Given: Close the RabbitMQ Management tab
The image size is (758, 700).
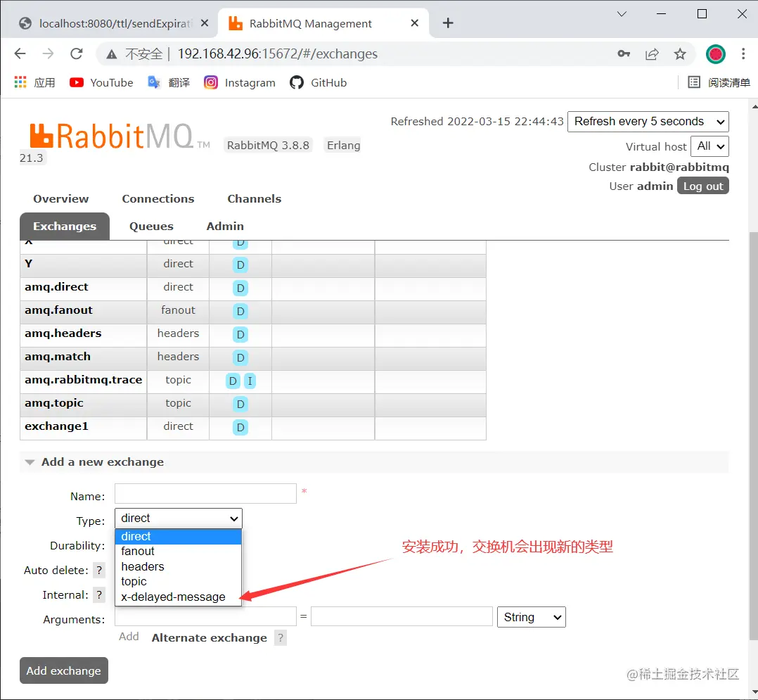Looking at the screenshot, I should click(x=414, y=23).
